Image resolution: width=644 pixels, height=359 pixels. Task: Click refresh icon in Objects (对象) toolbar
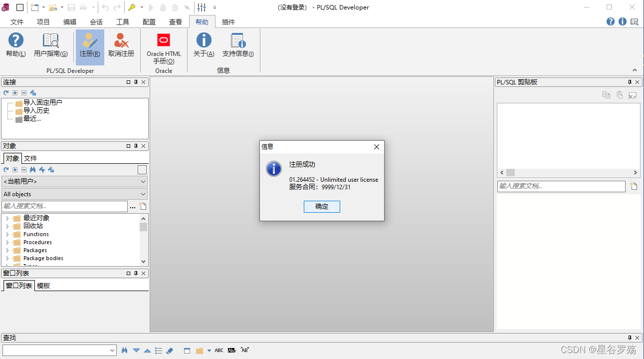click(x=6, y=170)
